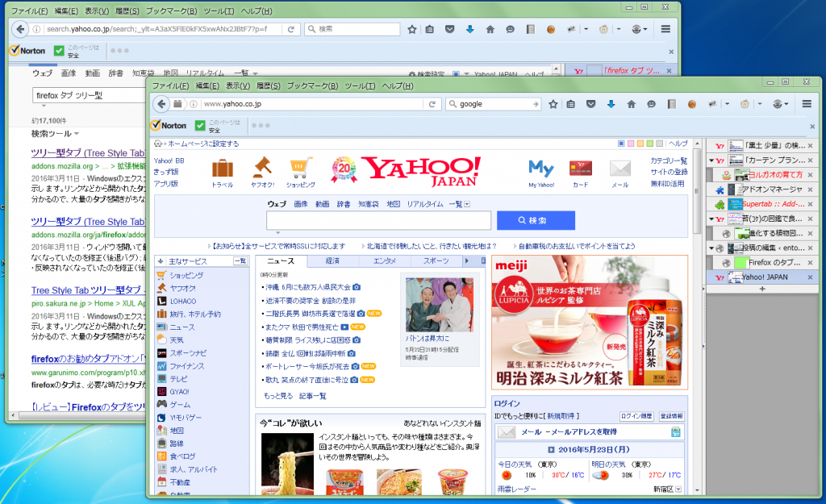Open ツール(T) menu in the back window
The height and width of the screenshot is (504, 826).
pyautogui.click(x=219, y=11)
